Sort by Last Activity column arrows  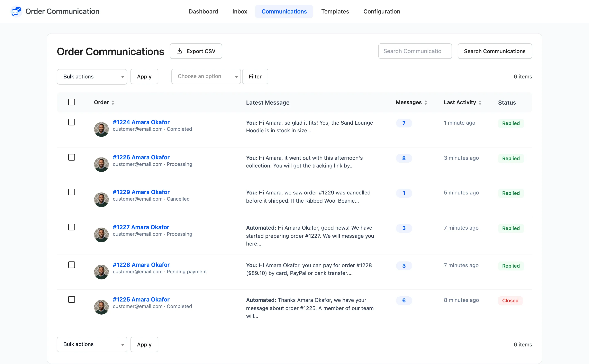pyautogui.click(x=480, y=103)
